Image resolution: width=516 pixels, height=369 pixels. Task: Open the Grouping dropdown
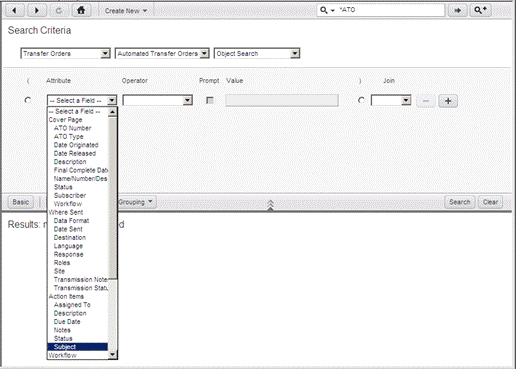(136, 202)
